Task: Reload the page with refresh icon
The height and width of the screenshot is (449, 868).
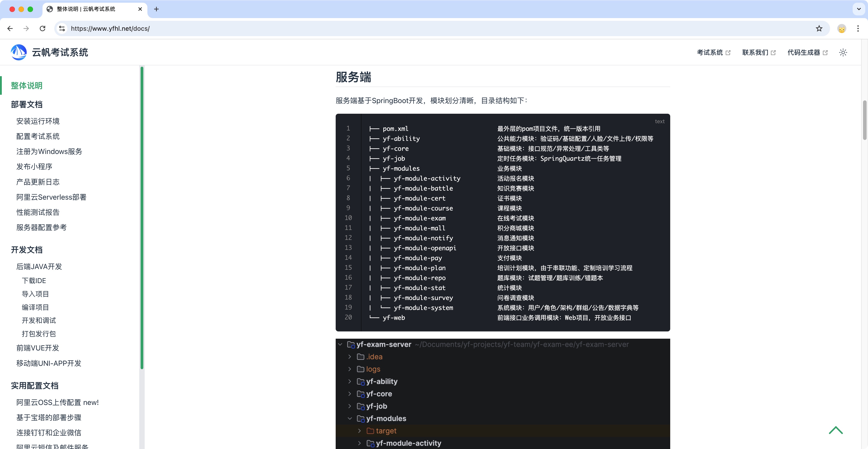Action: 42,29
